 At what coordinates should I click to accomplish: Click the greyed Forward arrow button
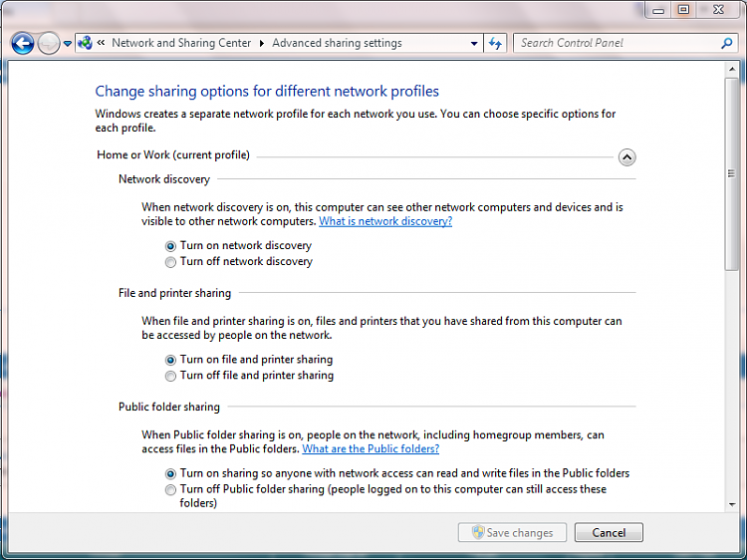[49, 44]
